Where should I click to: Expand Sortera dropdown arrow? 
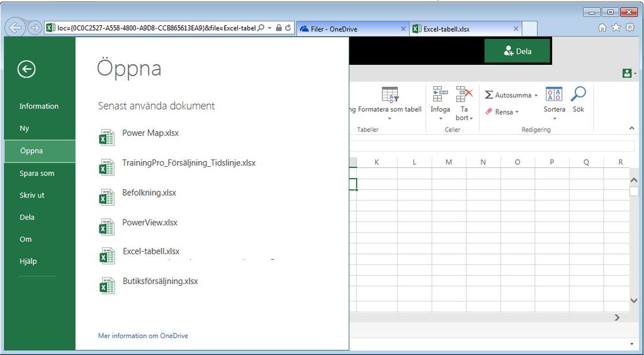[x=554, y=119]
